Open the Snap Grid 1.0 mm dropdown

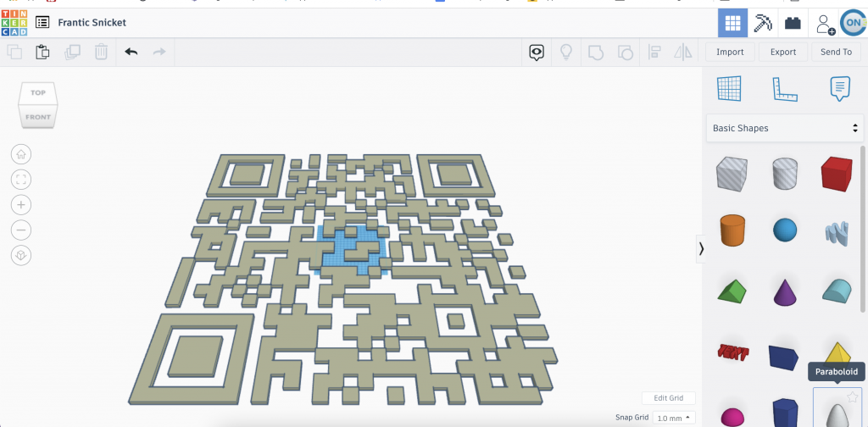coord(674,419)
